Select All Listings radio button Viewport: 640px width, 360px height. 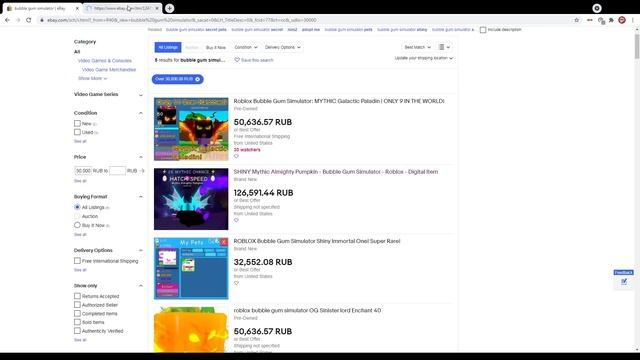pos(77,207)
